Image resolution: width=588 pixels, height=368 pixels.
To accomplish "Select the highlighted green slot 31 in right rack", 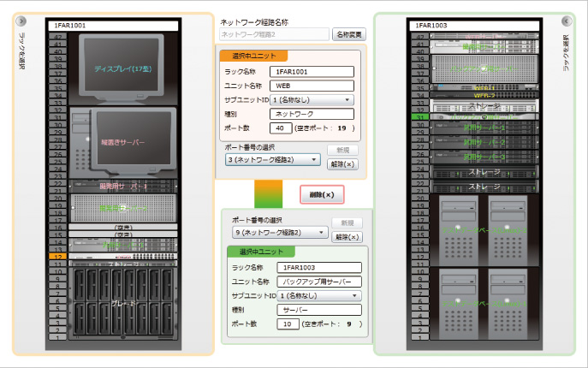I will coord(419,116).
